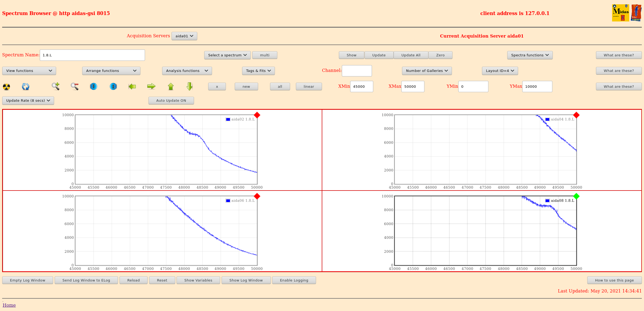The image size is (644, 311).
Task: Toggle the linear scale button
Action: pos(309,87)
